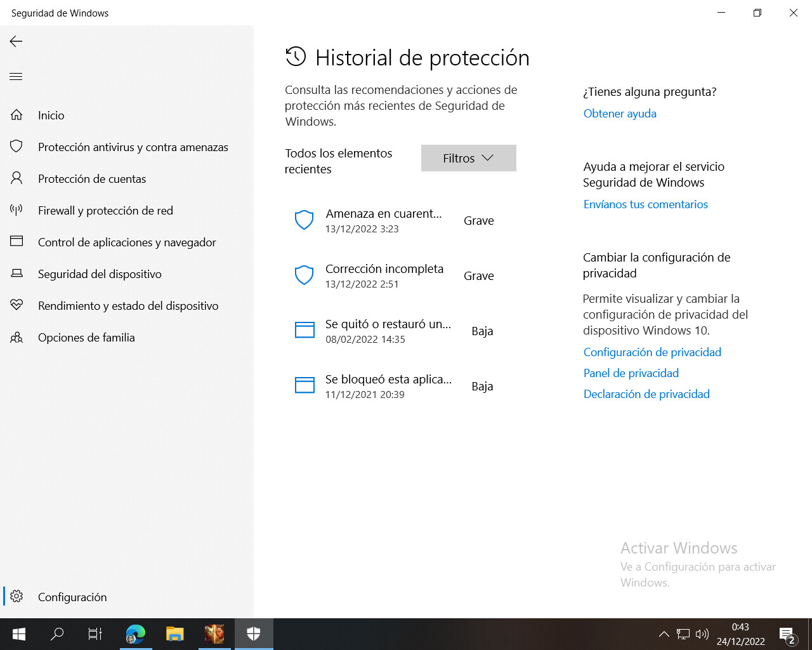Expand the Se quitó o restauró entry
Screen dimensions: 812x650
coord(400,331)
